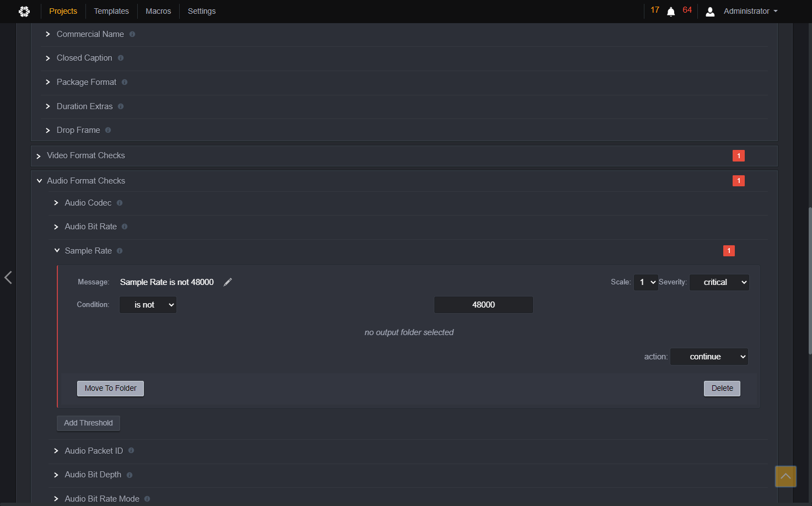Click the info icon next to Sample Rate
The image size is (812, 506).
click(x=120, y=251)
